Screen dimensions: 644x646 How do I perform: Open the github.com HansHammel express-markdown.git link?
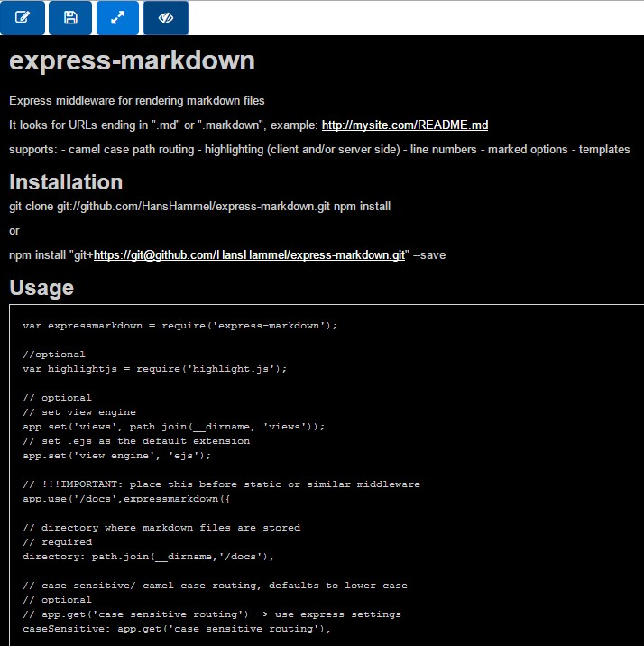click(x=249, y=255)
